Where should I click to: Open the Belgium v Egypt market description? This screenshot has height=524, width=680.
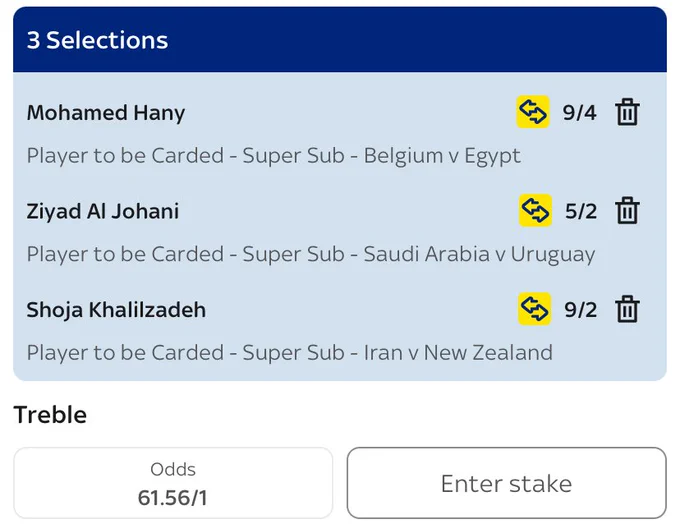[274, 156]
